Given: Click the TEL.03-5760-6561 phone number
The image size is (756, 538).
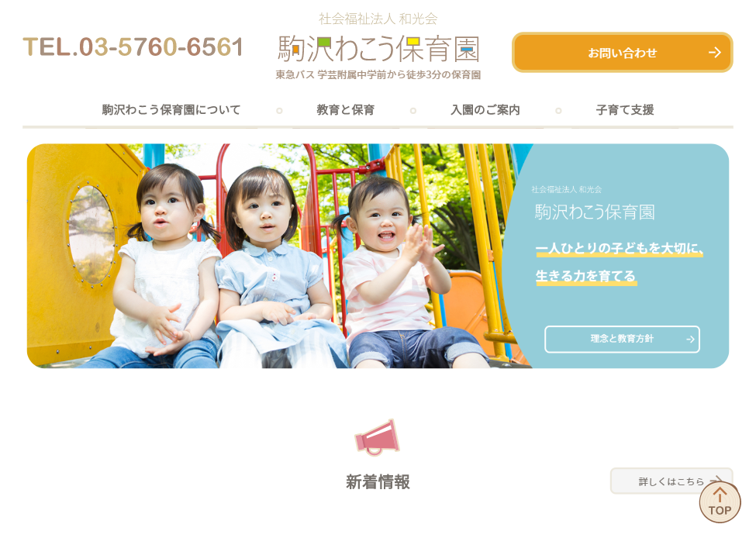Looking at the screenshot, I should (133, 47).
